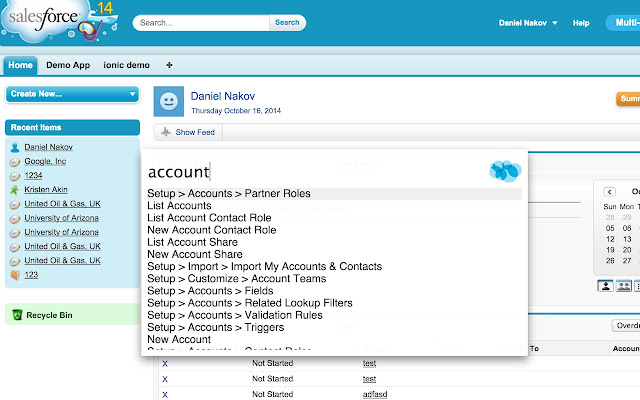Screen dimensions: 640x400
Task: Open the 1234 recent item link
Action: [x=33, y=175]
